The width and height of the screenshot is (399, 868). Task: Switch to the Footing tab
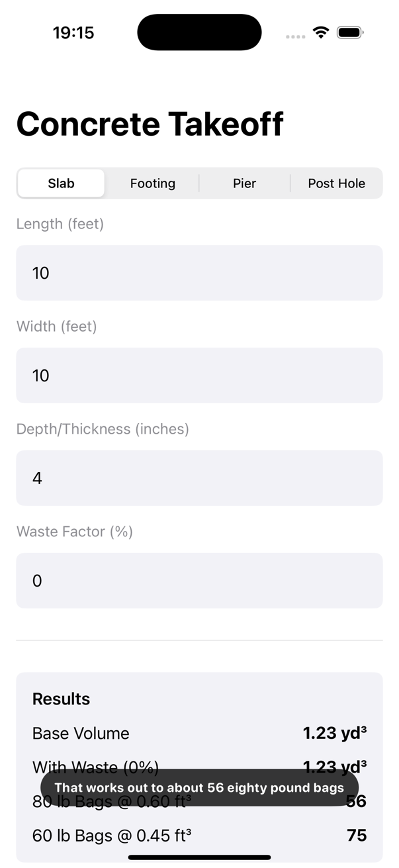[152, 183]
